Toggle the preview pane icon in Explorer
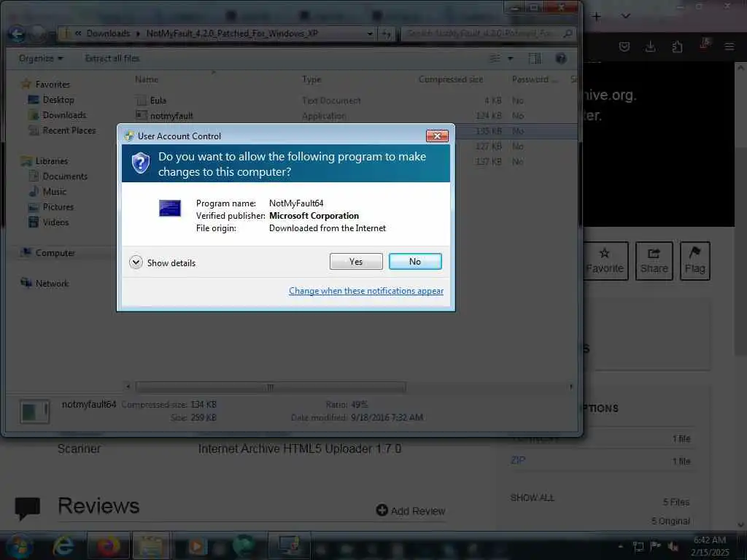The width and height of the screenshot is (747, 560). (x=535, y=58)
